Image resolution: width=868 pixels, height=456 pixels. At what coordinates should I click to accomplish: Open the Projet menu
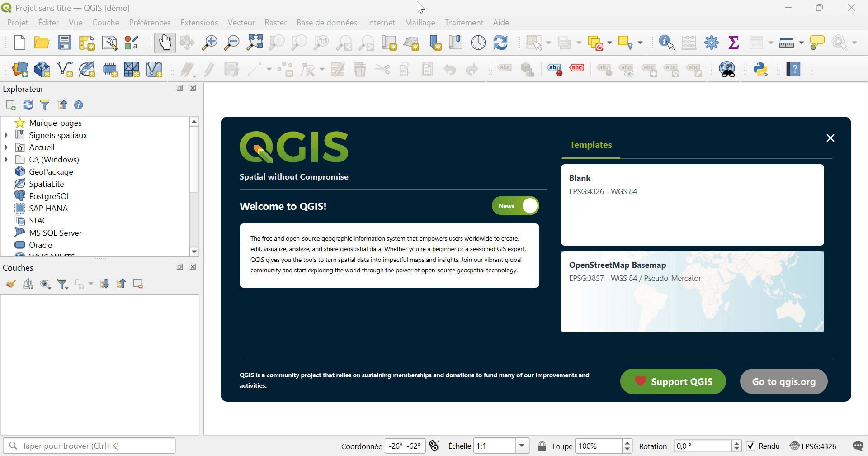(x=18, y=23)
